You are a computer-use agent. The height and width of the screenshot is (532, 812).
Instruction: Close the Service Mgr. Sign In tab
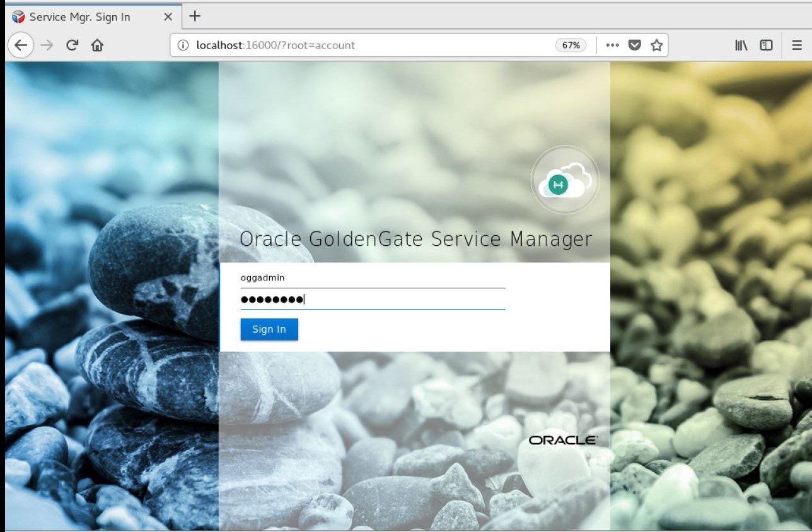[168, 17]
